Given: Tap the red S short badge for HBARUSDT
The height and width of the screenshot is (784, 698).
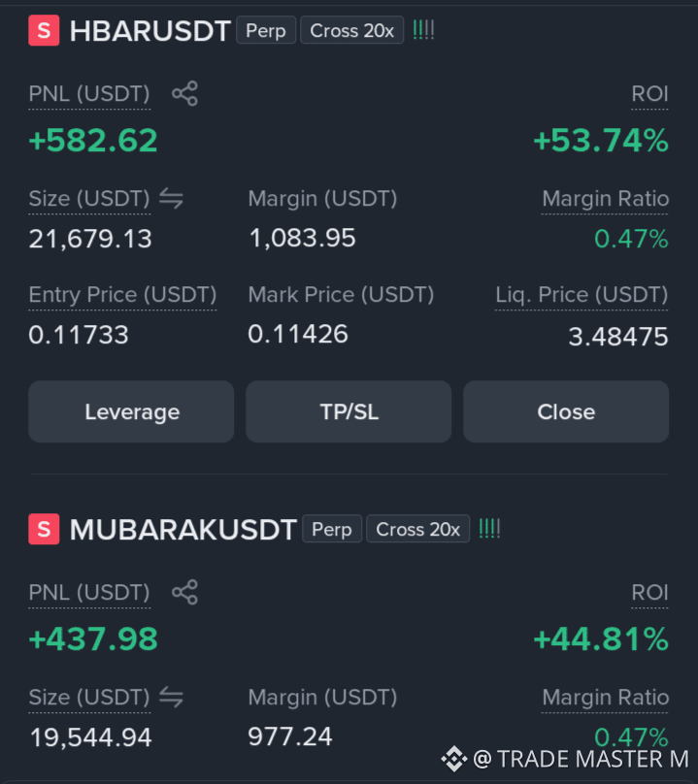Looking at the screenshot, I should click(44, 30).
